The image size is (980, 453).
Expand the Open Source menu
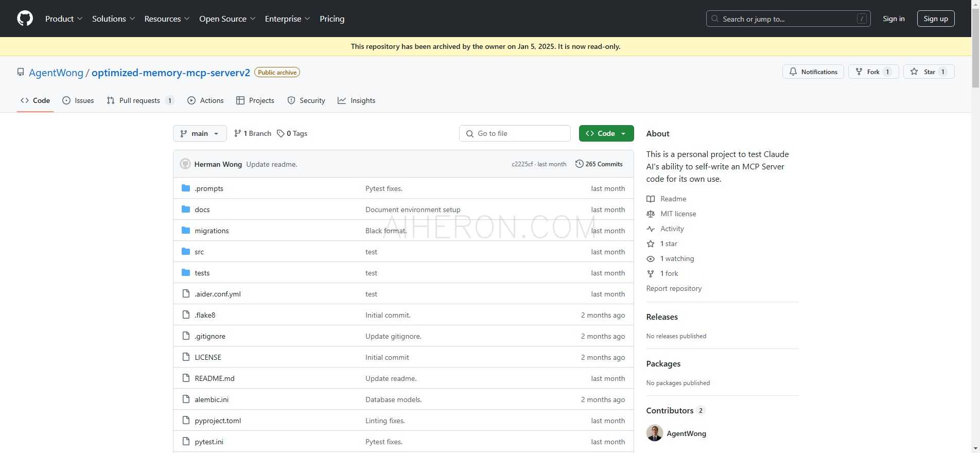pyautogui.click(x=227, y=19)
